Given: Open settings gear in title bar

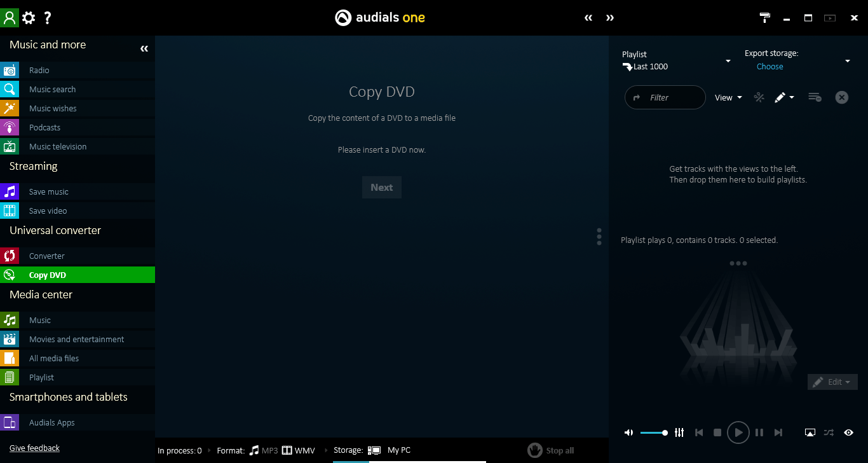Looking at the screenshot, I should coord(29,18).
